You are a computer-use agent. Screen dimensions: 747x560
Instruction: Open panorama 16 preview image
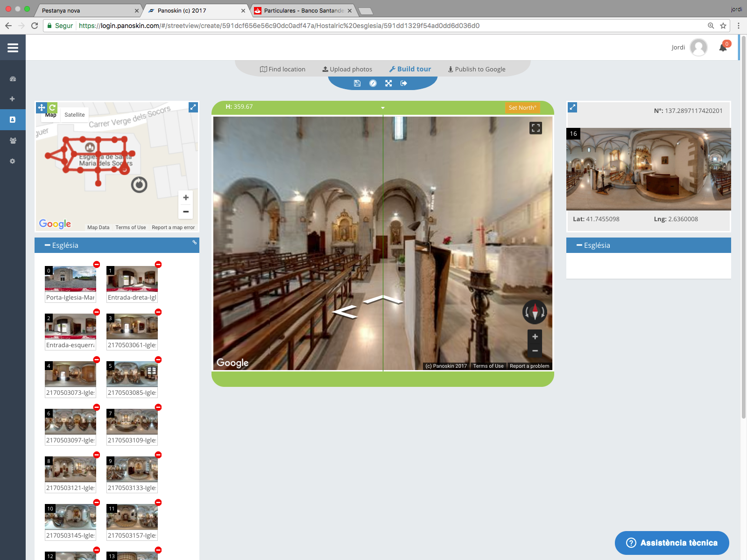(x=648, y=169)
